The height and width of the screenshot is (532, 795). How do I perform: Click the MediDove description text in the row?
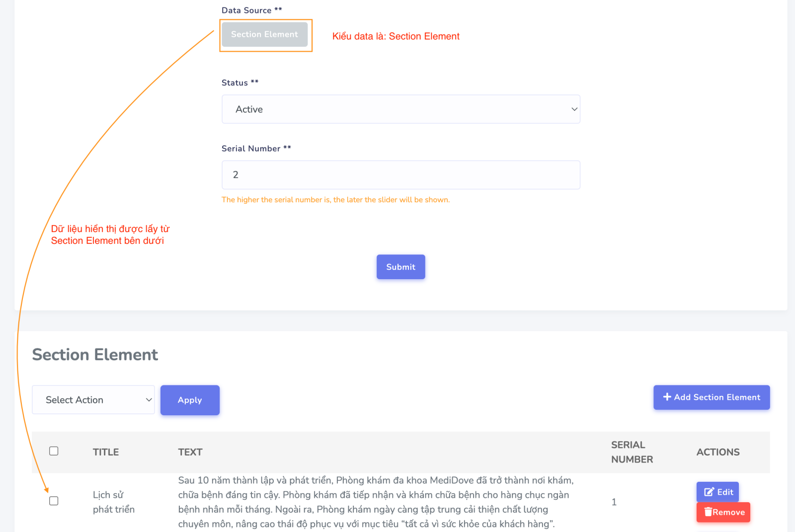(x=375, y=502)
